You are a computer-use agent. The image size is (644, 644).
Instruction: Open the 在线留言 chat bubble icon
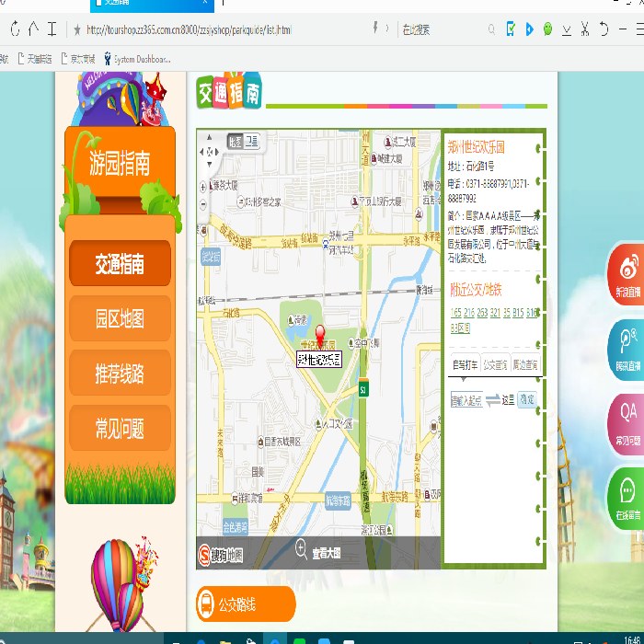coord(627,497)
